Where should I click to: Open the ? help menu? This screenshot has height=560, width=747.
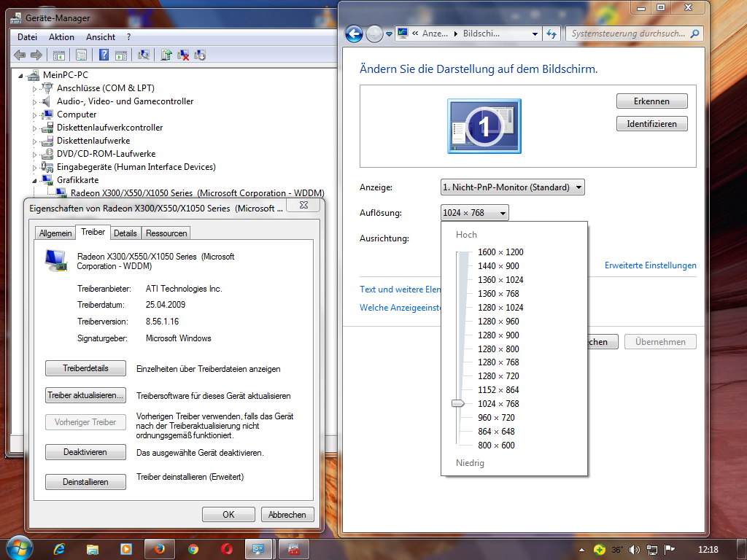(x=129, y=37)
